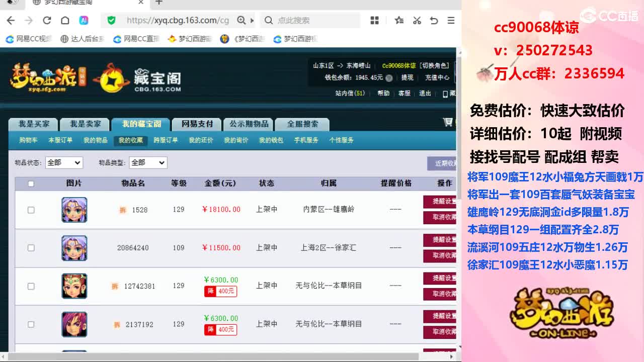Open the 网易支付 tab
Viewport: 644px width, 362px height.
tap(197, 124)
